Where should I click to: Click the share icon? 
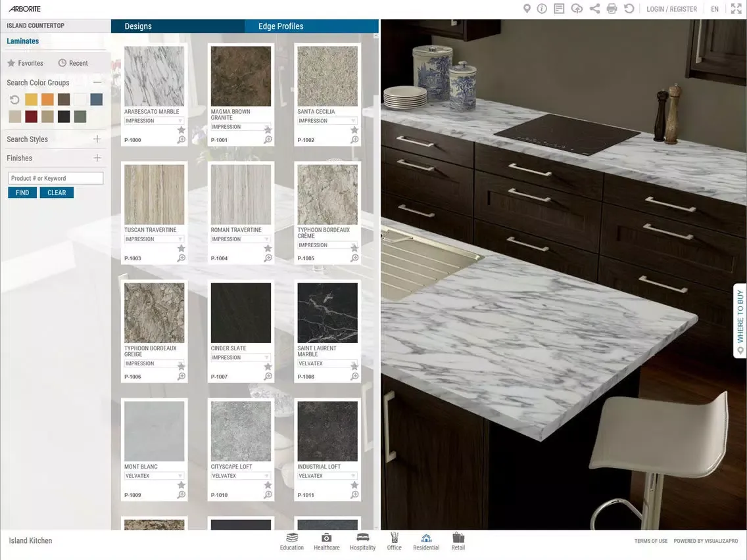click(x=594, y=9)
